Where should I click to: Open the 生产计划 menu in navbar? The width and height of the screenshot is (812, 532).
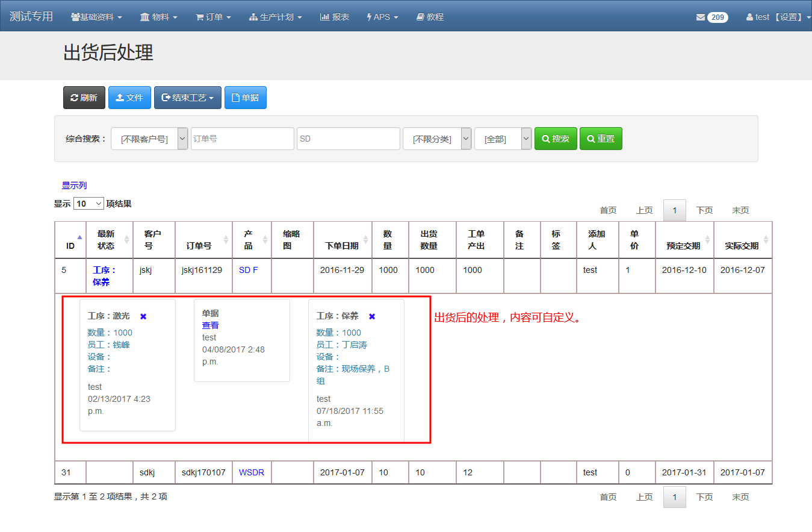click(276, 17)
